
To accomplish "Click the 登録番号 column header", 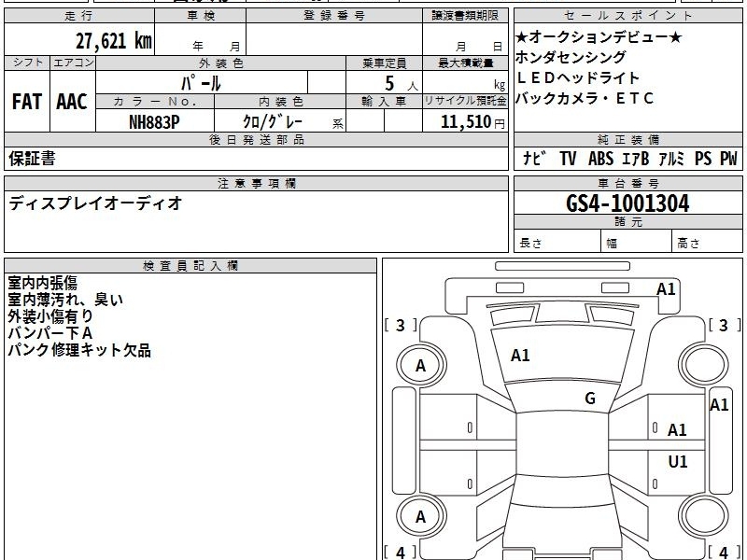I will coord(334,16).
